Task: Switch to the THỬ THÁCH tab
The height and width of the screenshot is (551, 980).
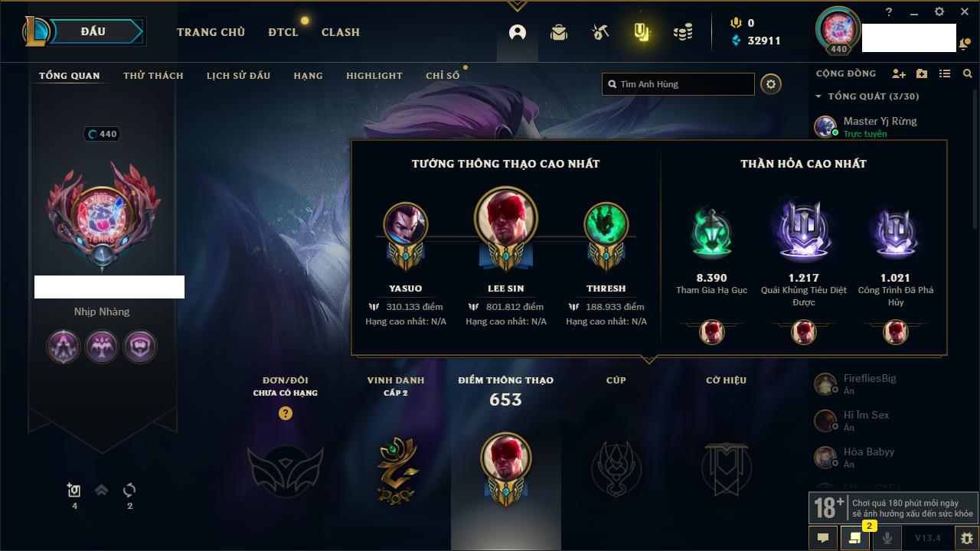Action: (x=153, y=76)
